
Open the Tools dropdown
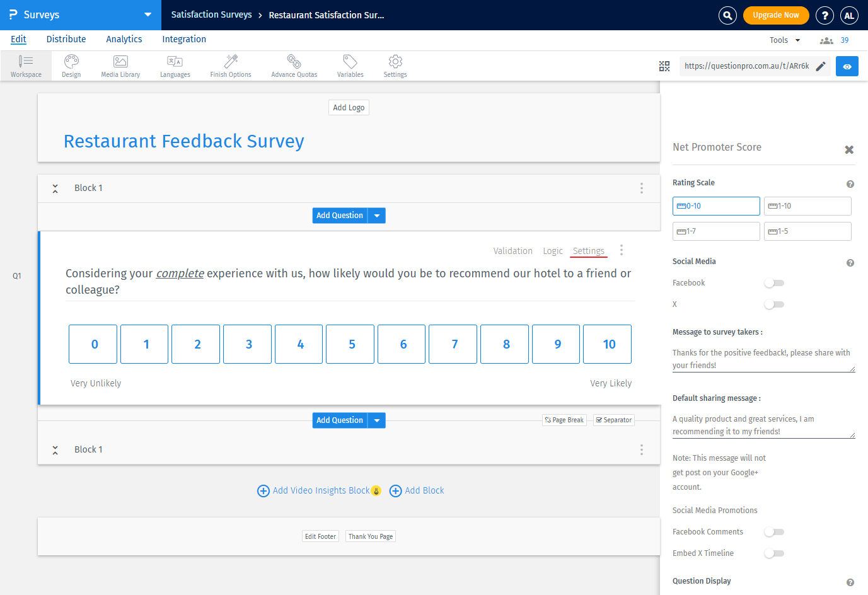pos(784,39)
